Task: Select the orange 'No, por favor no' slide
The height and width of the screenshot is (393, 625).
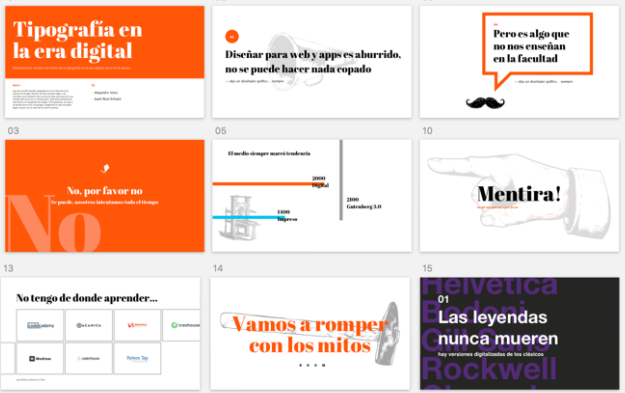Action: click(x=104, y=196)
